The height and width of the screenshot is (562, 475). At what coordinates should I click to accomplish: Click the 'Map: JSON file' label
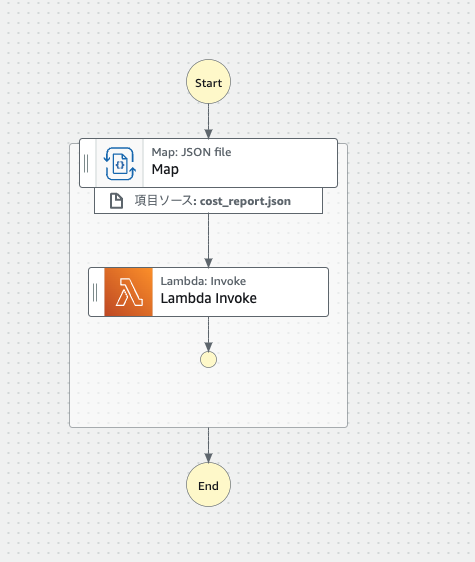pyautogui.click(x=191, y=152)
